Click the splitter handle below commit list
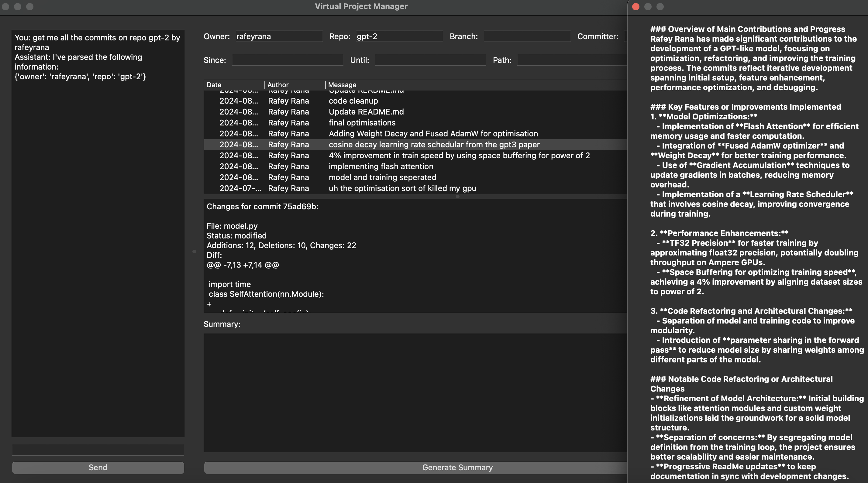Image resolution: width=868 pixels, height=483 pixels. pos(457,196)
